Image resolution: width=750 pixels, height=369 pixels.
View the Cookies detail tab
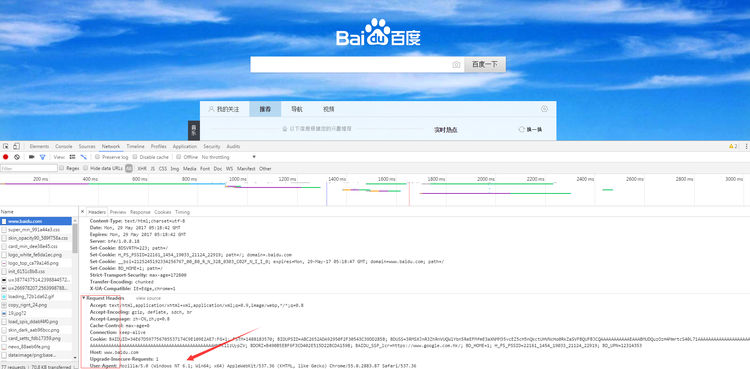163,212
